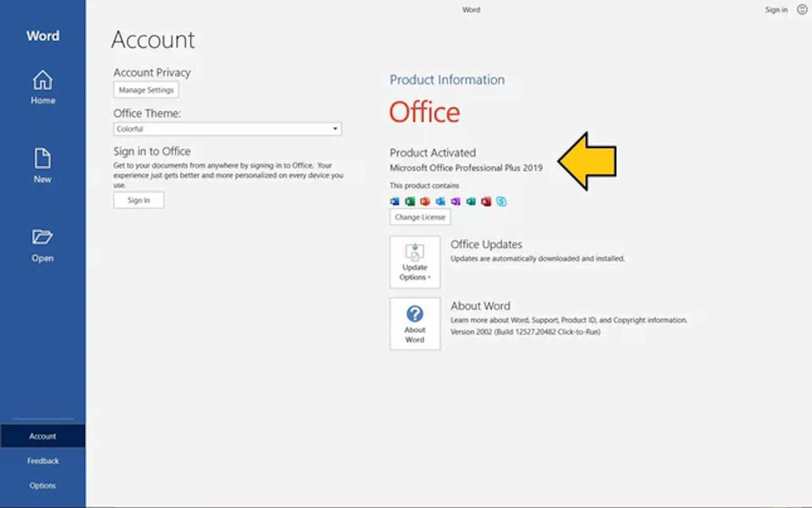Click the About Word button
Screen dimensions: 812x508
(x=415, y=324)
